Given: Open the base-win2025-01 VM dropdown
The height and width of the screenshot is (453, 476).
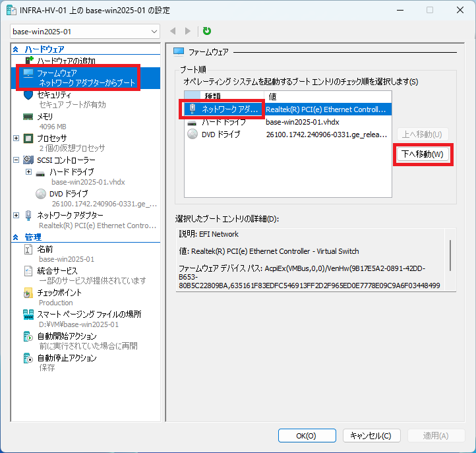Looking at the screenshot, I should (x=85, y=32).
